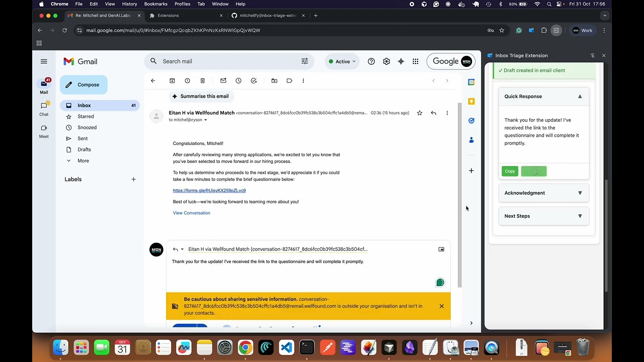
Task: Open Google Calendar side panel
Action: pyautogui.click(x=471, y=82)
